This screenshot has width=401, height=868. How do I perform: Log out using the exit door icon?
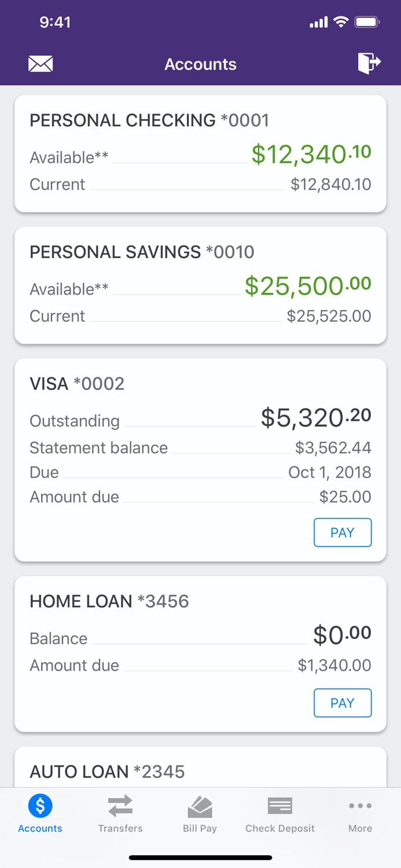pyautogui.click(x=370, y=64)
